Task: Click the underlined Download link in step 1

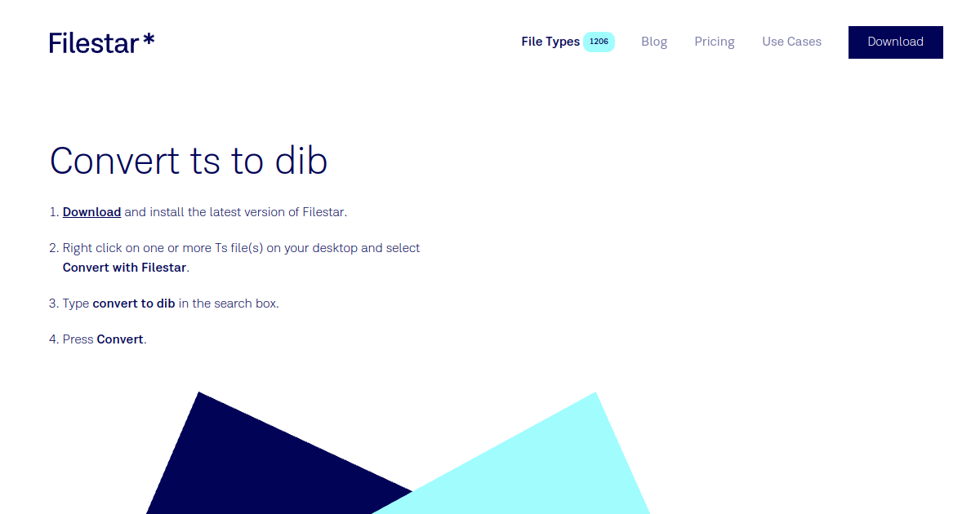Action: coord(91,211)
